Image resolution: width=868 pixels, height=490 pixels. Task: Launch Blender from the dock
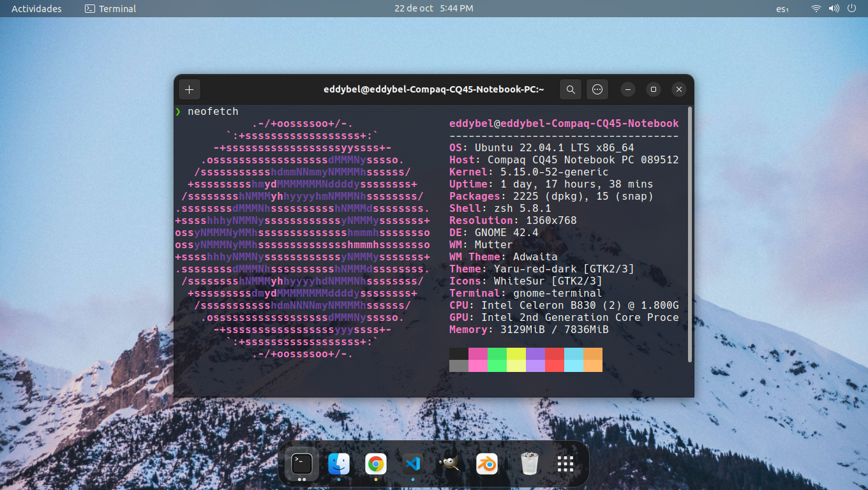[487, 464]
